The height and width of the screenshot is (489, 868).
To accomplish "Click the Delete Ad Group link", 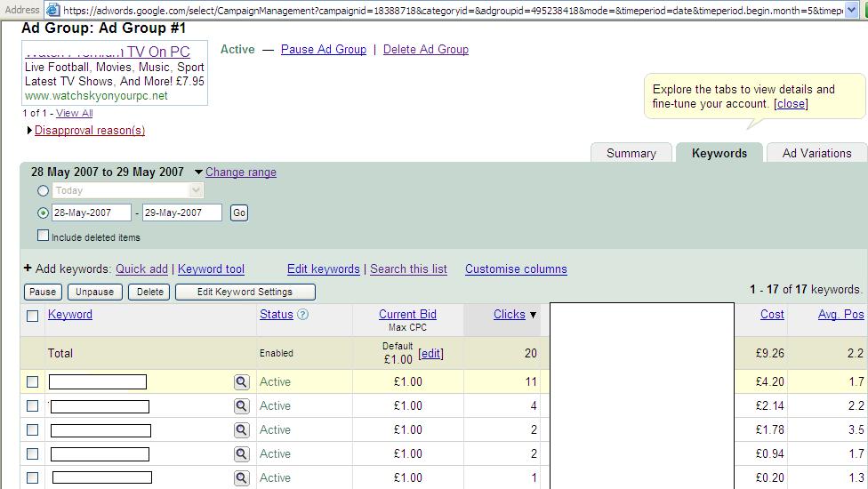I will coord(426,49).
